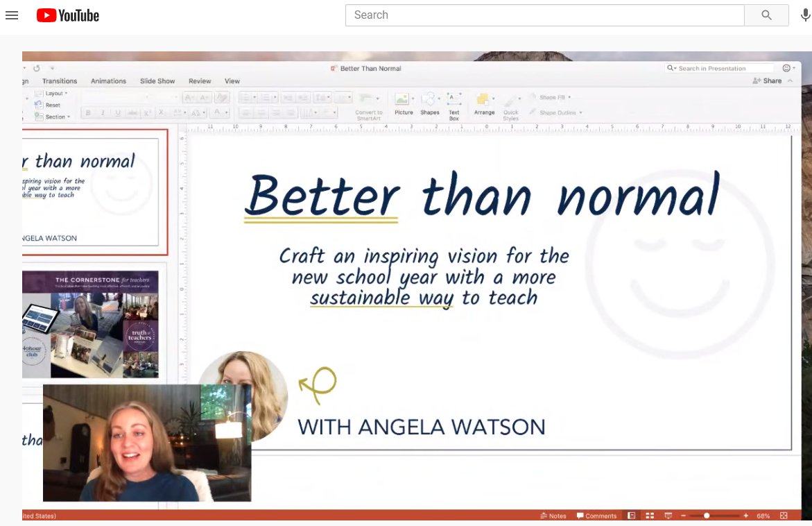The image size is (812, 526).
Task: Toggle Strikethrough formatting
Action: coord(132,112)
